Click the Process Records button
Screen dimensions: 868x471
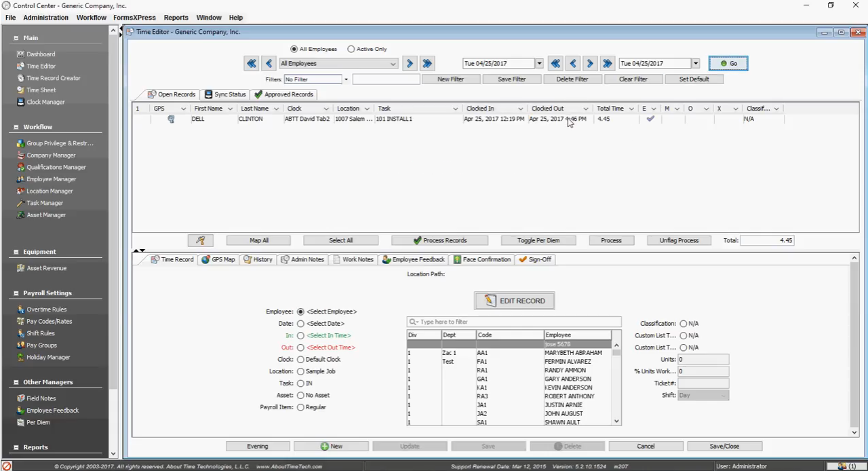coord(439,240)
